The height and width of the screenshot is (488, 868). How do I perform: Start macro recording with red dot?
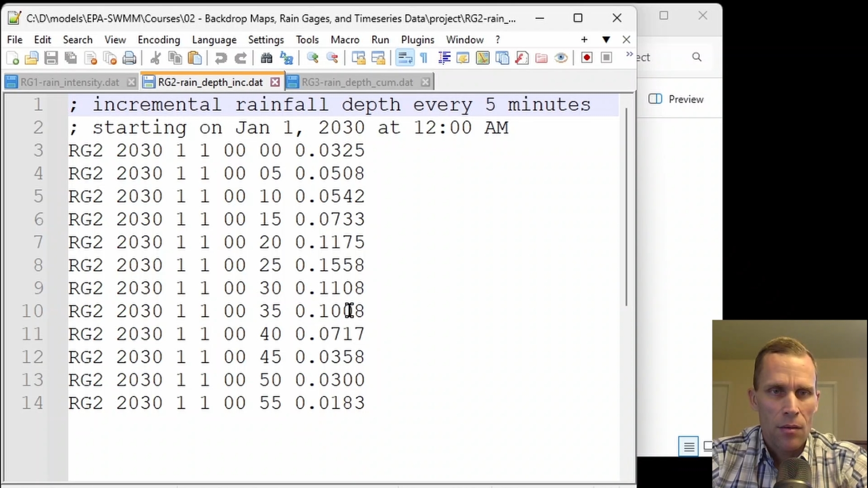586,58
